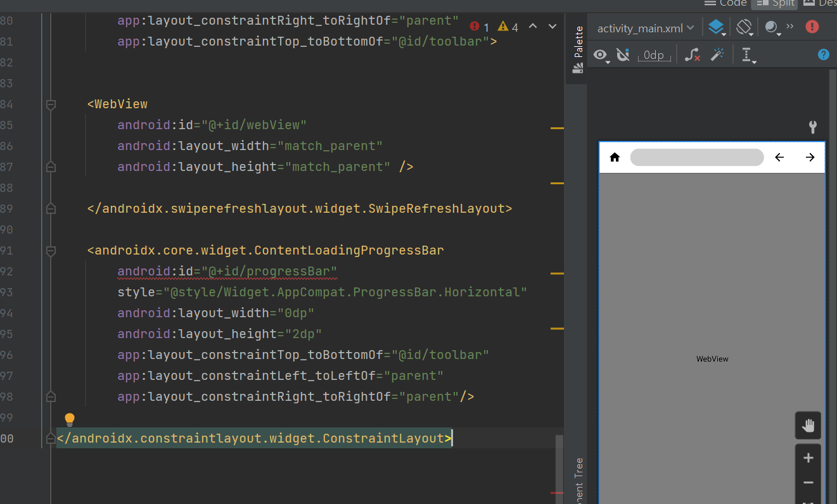Open the Night Mode dropdown

[x=772, y=27]
